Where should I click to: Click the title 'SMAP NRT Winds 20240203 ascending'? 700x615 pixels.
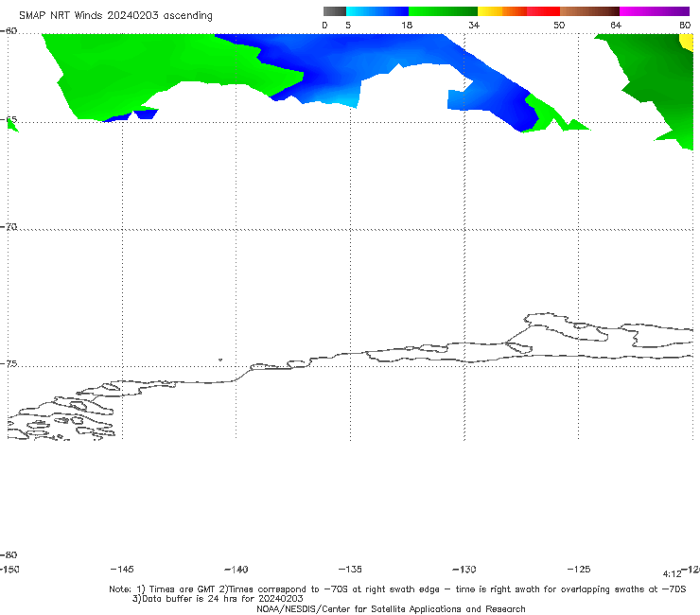115,16
